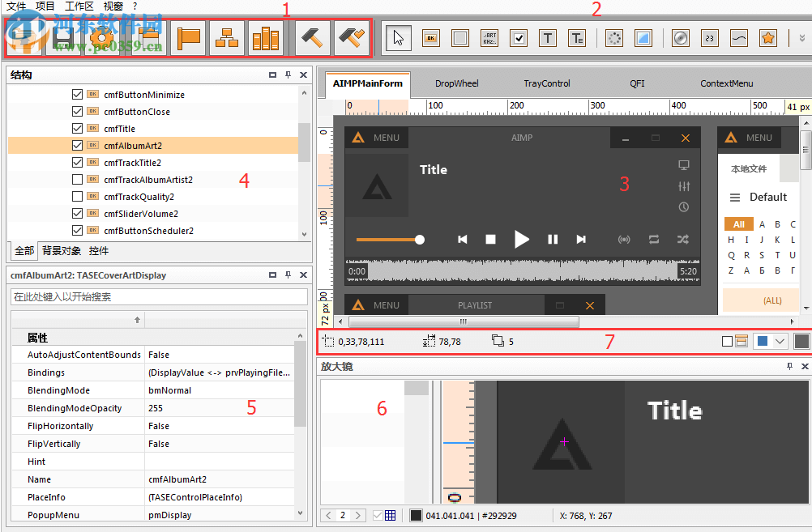Open the 项目 menu
812x532 pixels.
[x=45, y=6]
